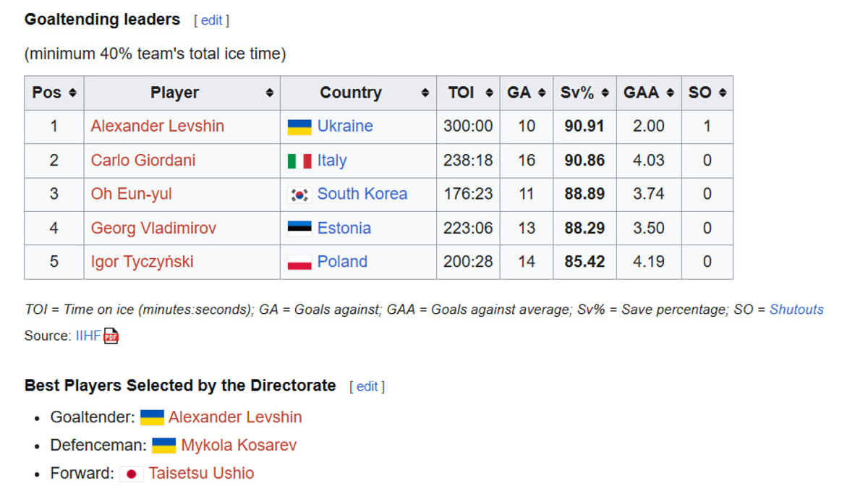Viewport: 868px width, 494px height.
Task: Click the Estonia flag icon
Action: 299,229
